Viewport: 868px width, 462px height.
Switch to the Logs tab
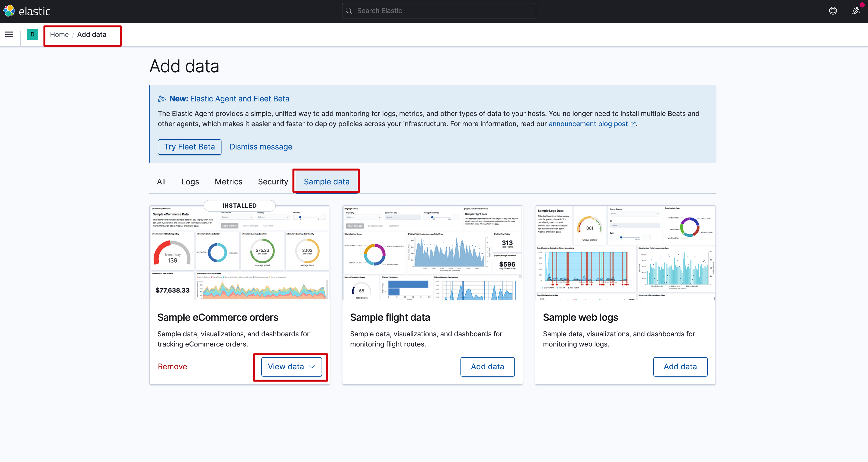(190, 181)
